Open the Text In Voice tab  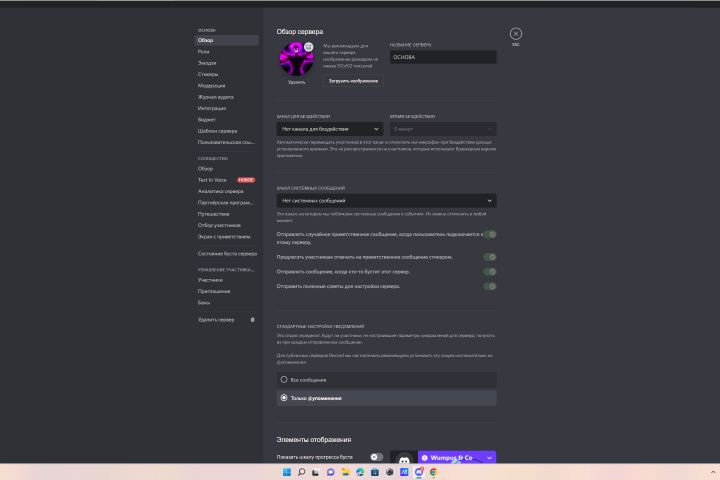click(x=226, y=180)
